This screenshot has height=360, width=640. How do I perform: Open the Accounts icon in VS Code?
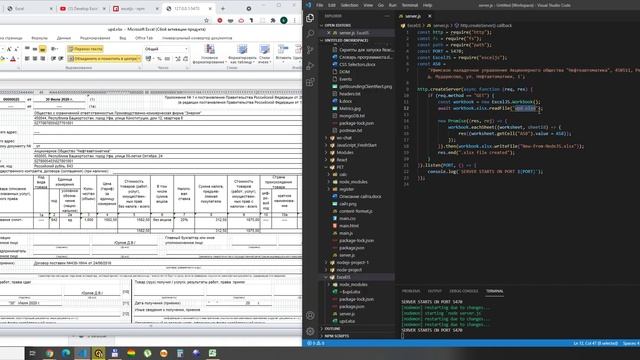(310, 316)
